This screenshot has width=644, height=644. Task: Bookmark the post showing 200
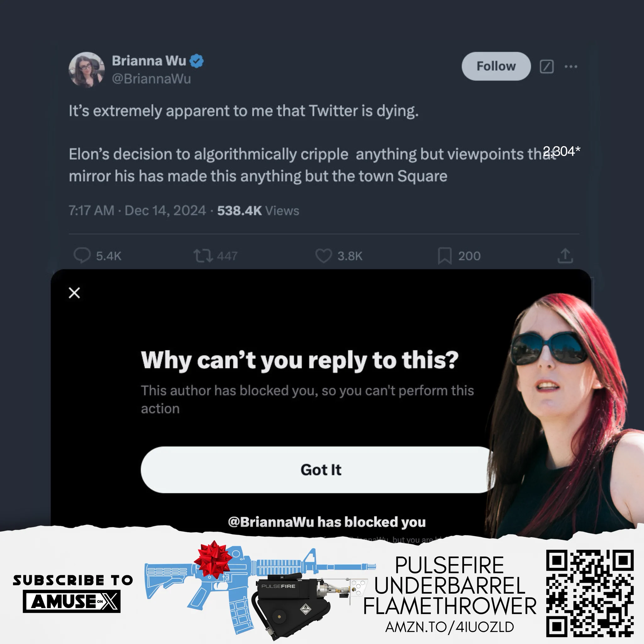click(445, 256)
